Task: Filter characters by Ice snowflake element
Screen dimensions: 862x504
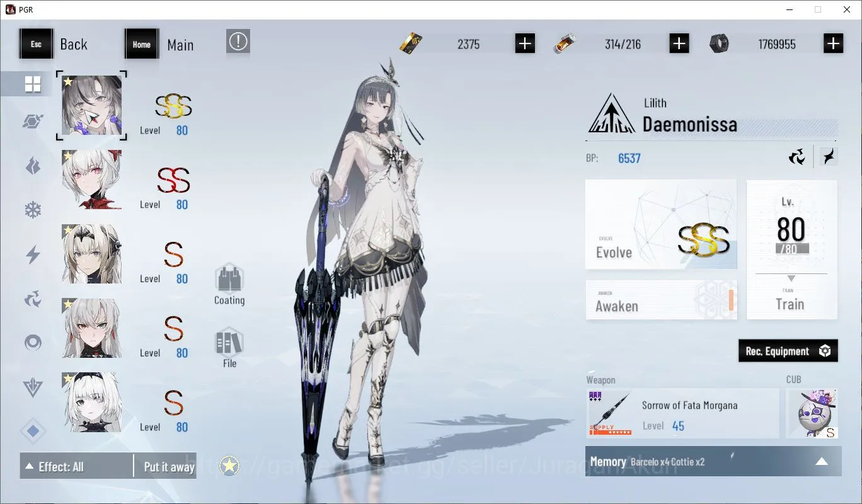Action: 33,210
